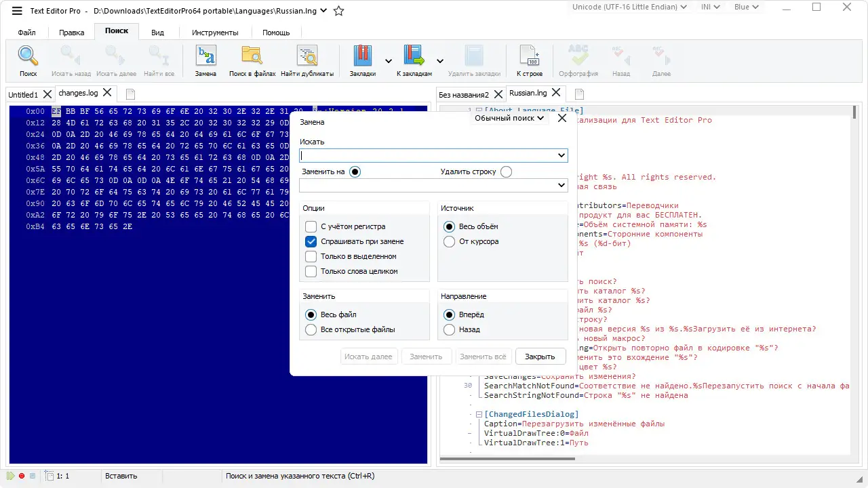Open the Поиск (Search) tool
The image size is (868, 488).
[27, 60]
